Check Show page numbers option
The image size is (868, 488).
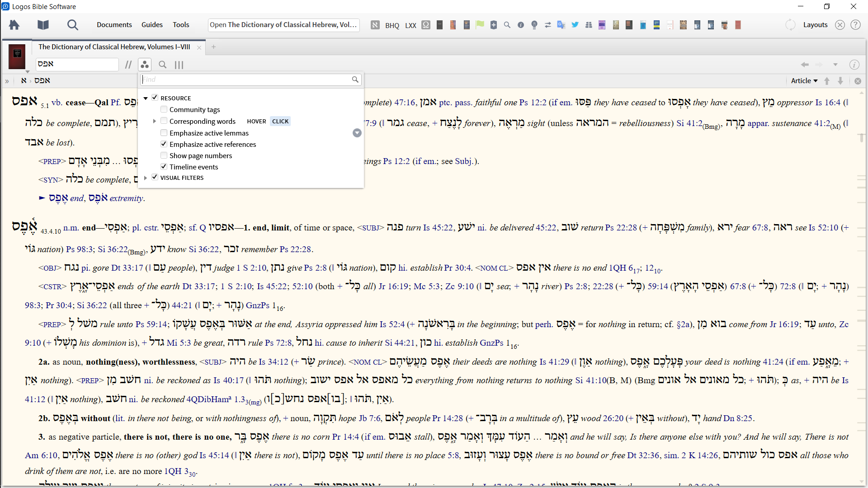coord(164,155)
